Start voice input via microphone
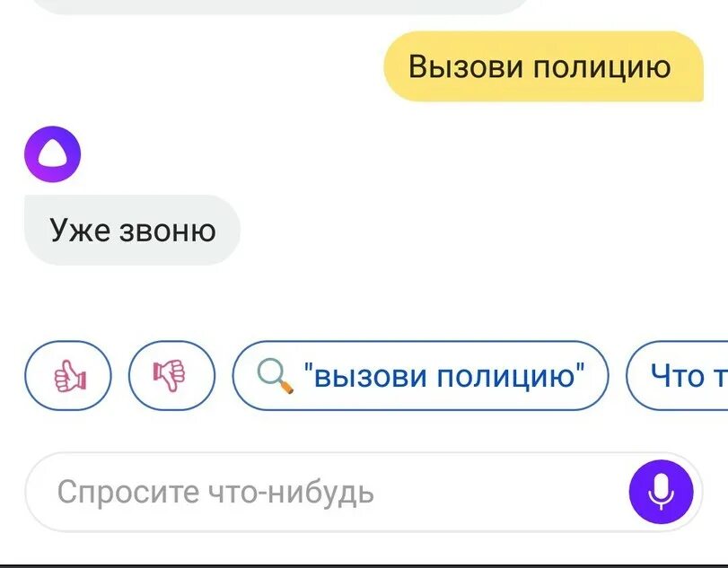The width and height of the screenshot is (728, 568). tap(662, 492)
